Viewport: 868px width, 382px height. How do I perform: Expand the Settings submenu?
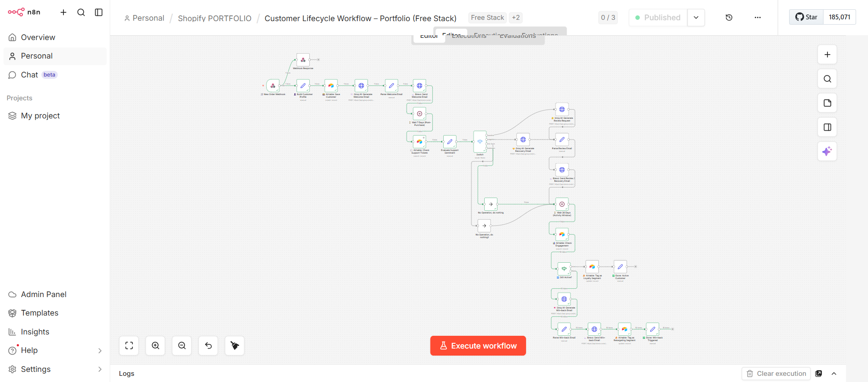tap(100, 369)
